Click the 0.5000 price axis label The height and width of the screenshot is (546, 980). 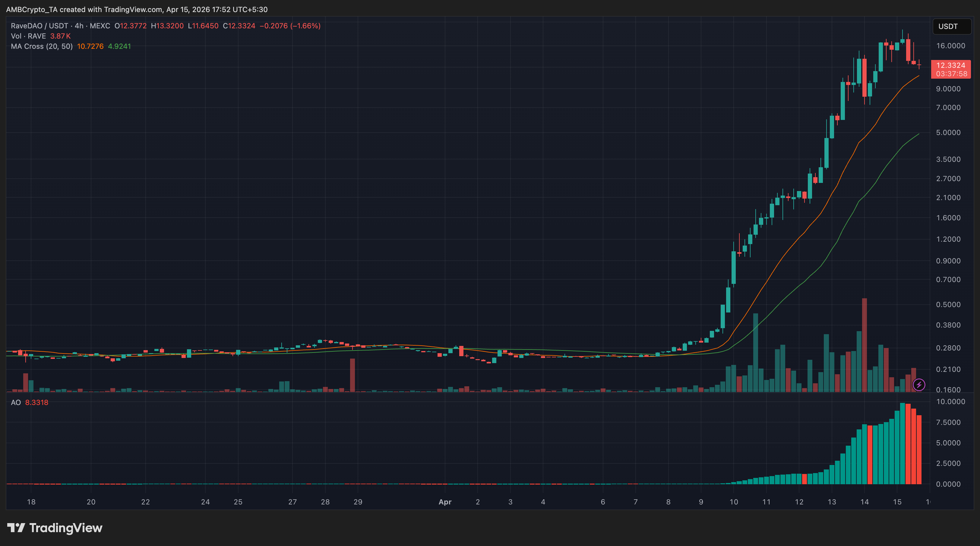pos(948,305)
